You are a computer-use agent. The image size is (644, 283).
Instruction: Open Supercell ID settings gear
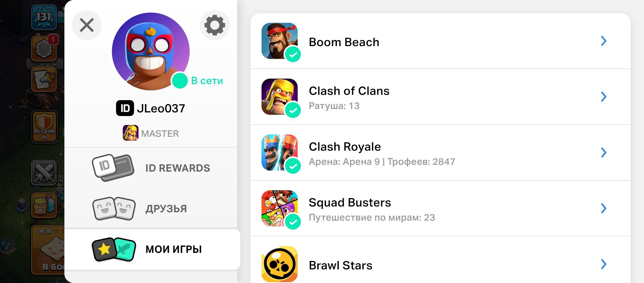215,25
